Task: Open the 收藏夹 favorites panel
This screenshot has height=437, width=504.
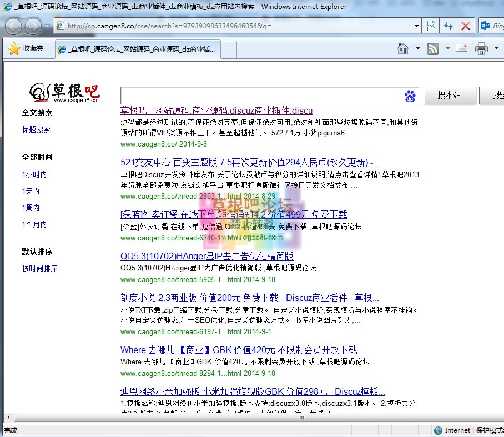Action: [27, 48]
